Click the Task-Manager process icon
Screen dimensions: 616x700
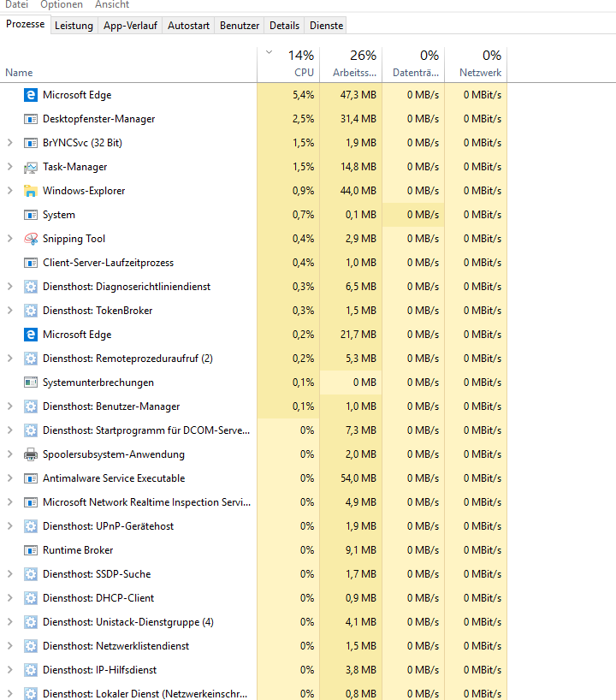point(30,168)
